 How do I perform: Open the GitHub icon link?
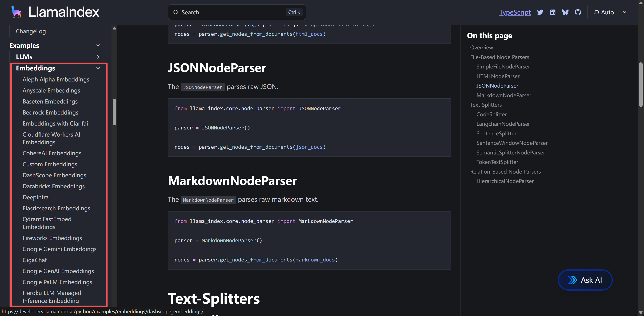(578, 12)
